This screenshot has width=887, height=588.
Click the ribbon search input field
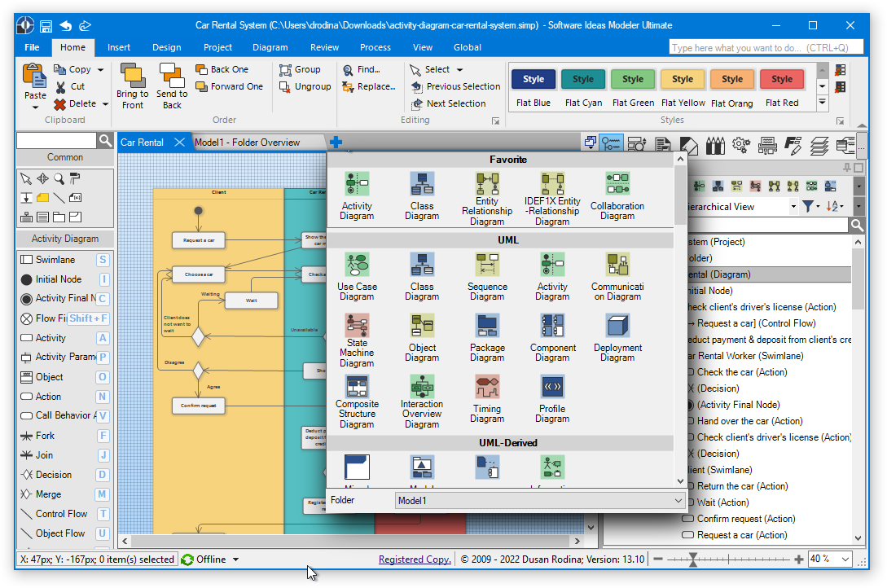[766, 48]
